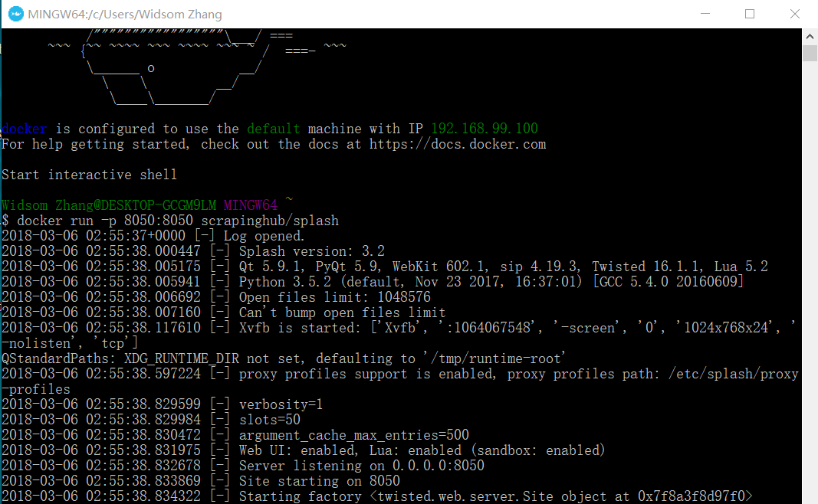The width and height of the screenshot is (818, 504).
Task: Maximize the MINGW64 terminal window
Action: pos(750,14)
